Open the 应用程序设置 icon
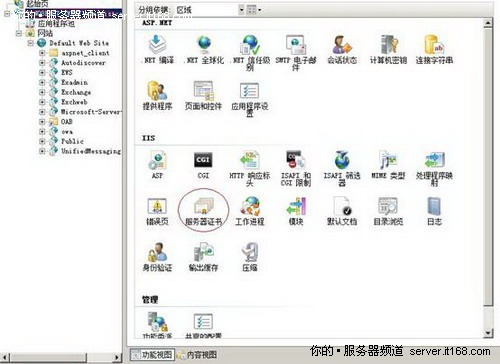 click(x=250, y=99)
